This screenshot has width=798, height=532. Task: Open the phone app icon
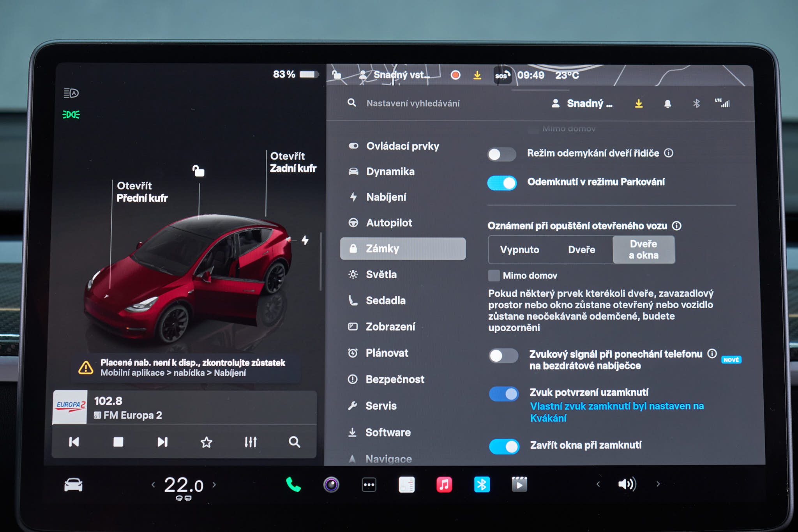click(293, 484)
